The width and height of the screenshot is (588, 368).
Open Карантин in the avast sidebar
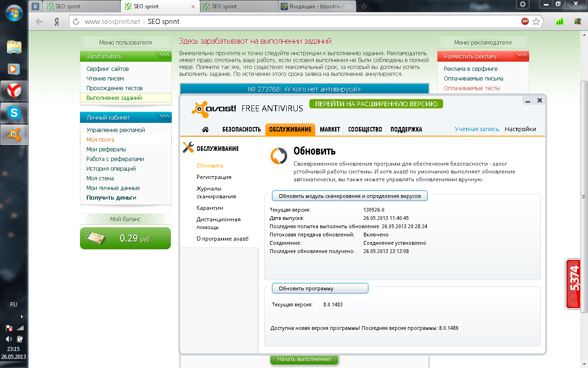click(x=210, y=208)
